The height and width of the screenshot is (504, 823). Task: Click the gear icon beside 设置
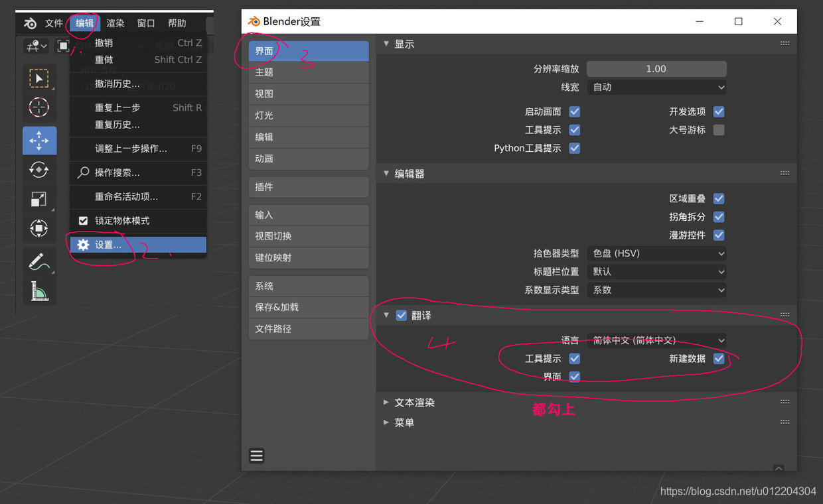pyautogui.click(x=83, y=245)
